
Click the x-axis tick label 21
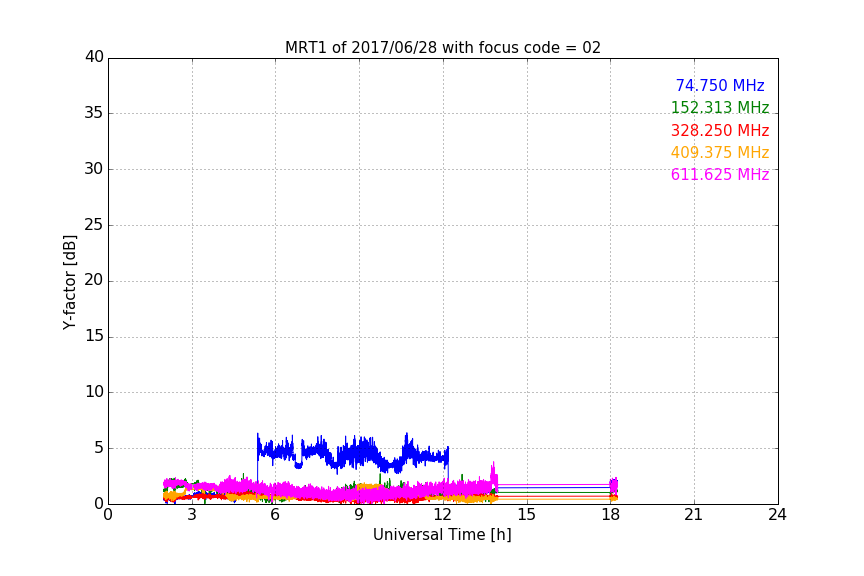694,515
